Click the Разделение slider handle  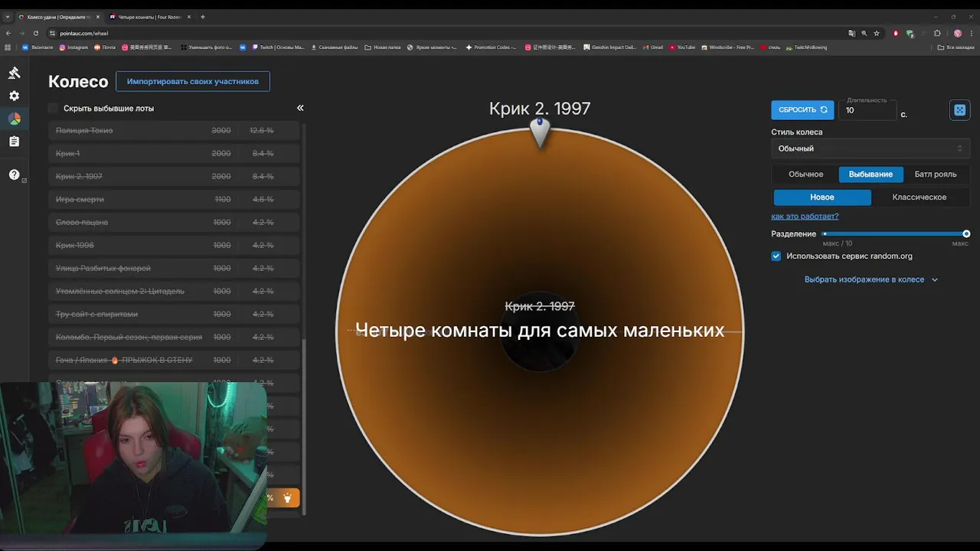[966, 233]
